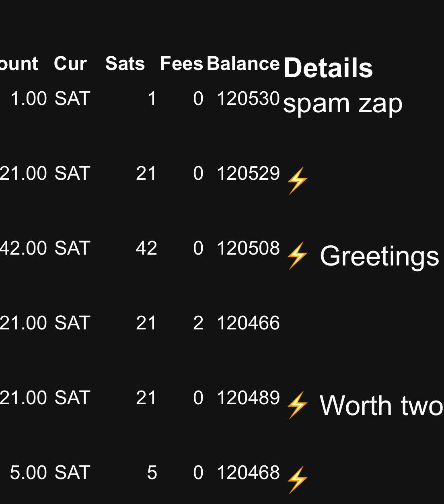This screenshot has height=504, width=444.
Task: Click the 1.00 amount cell
Action: tap(28, 99)
